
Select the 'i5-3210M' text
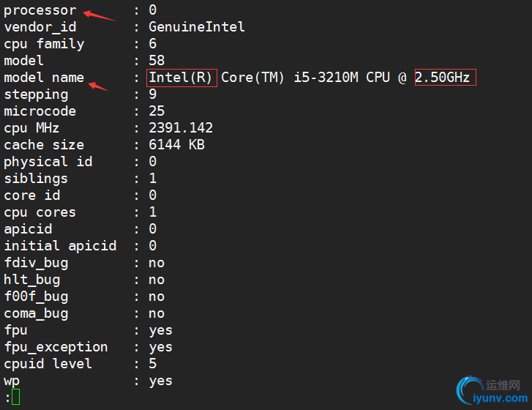(x=326, y=78)
